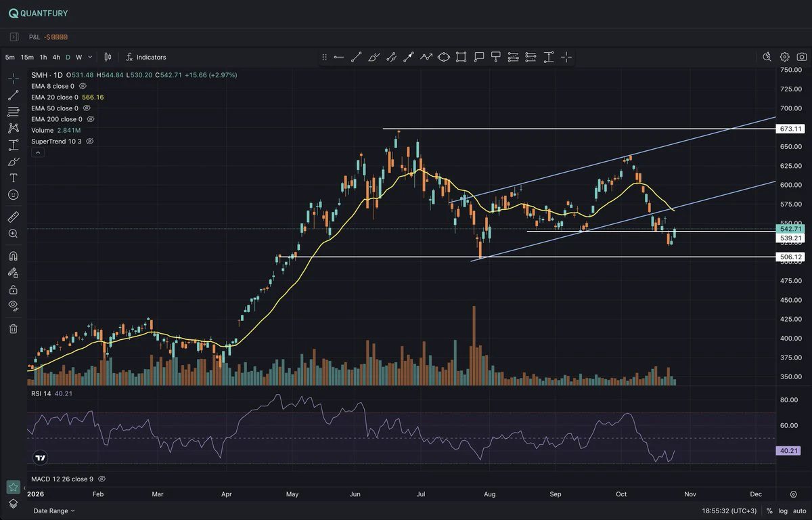Switch to the 4h timeframe
Screen dimensions: 812x520
pos(57,58)
